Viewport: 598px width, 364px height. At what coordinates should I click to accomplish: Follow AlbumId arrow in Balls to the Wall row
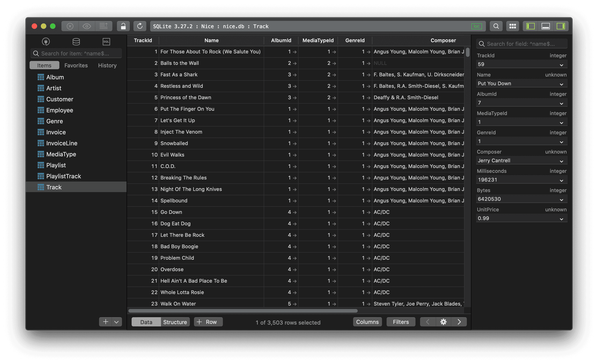295,63
